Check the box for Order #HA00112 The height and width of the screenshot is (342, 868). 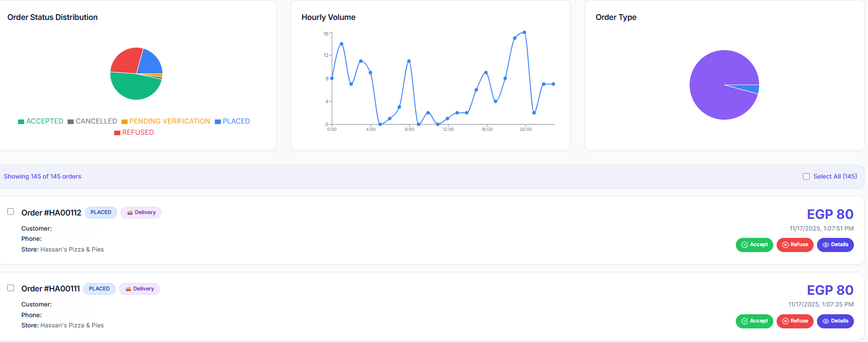click(x=11, y=212)
